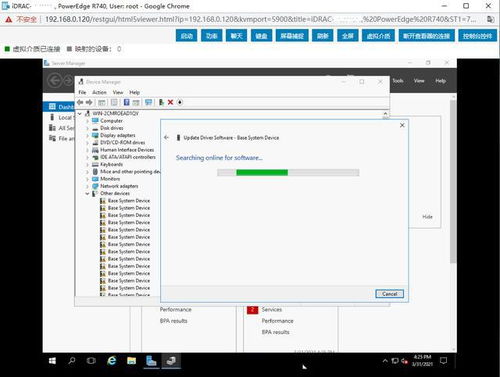Select the Monitors tree item

[x=110, y=179]
